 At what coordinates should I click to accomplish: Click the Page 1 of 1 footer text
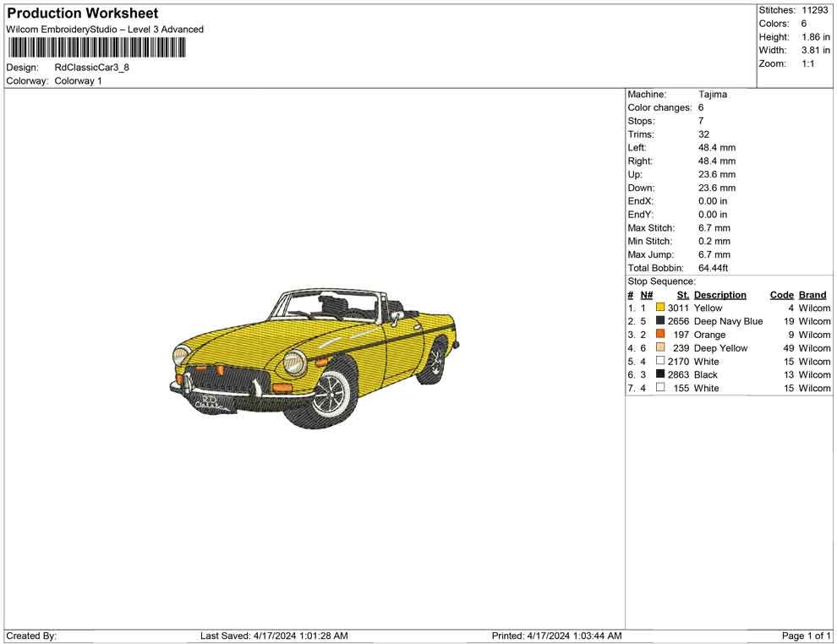tap(806, 636)
